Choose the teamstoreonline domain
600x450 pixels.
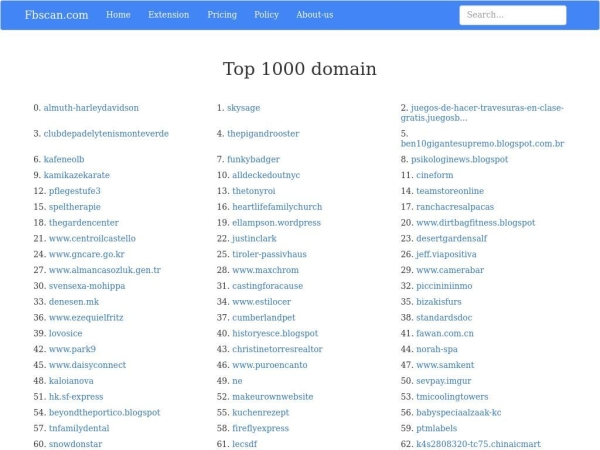pos(450,191)
